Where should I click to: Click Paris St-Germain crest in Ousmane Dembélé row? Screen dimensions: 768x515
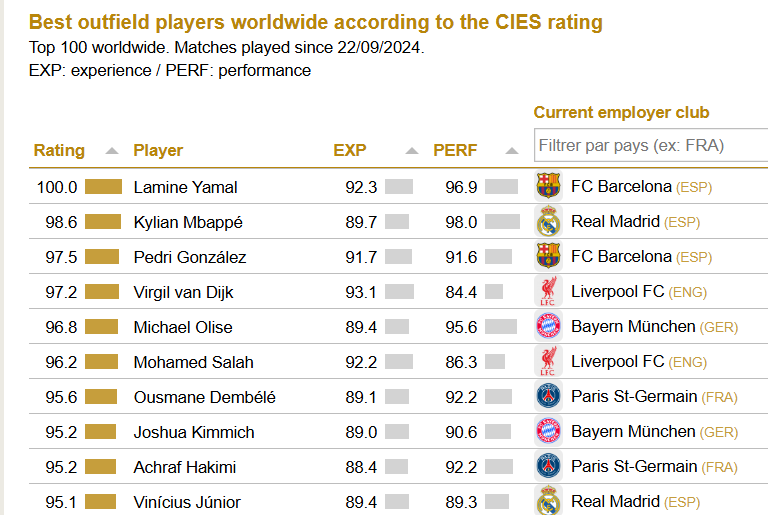548,397
